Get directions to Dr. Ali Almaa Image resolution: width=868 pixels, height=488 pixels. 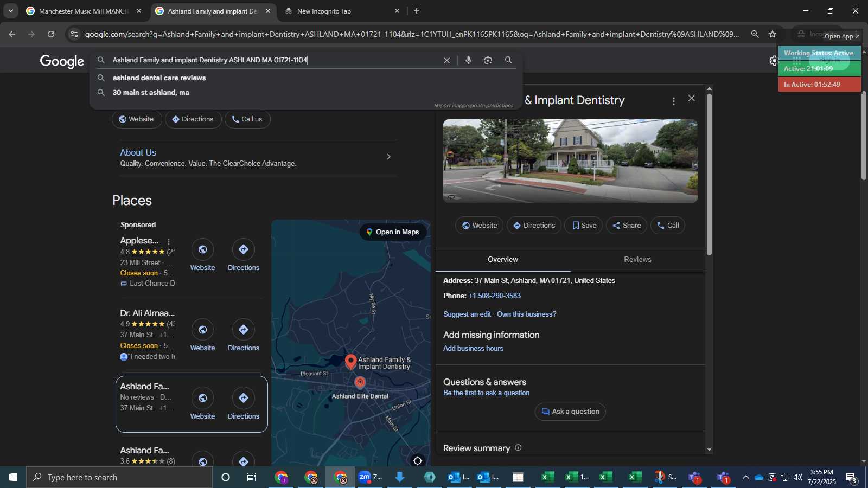pyautogui.click(x=244, y=336)
